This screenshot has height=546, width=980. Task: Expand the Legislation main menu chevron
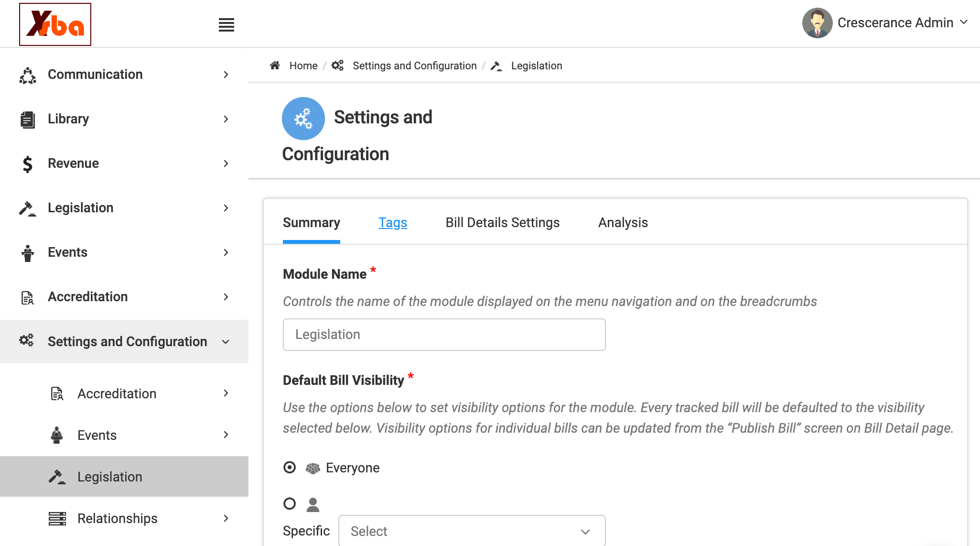point(226,208)
